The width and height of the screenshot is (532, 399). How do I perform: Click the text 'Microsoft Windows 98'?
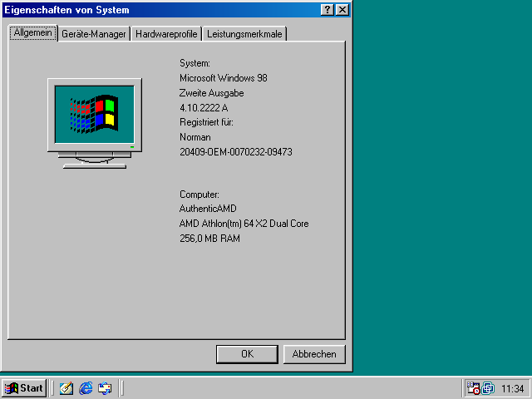click(x=224, y=78)
